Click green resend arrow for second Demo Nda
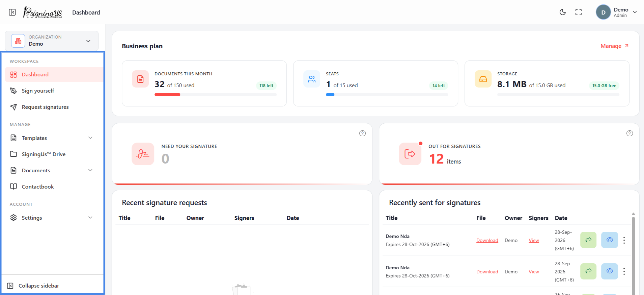This screenshot has width=644, height=295. [x=588, y=271]
